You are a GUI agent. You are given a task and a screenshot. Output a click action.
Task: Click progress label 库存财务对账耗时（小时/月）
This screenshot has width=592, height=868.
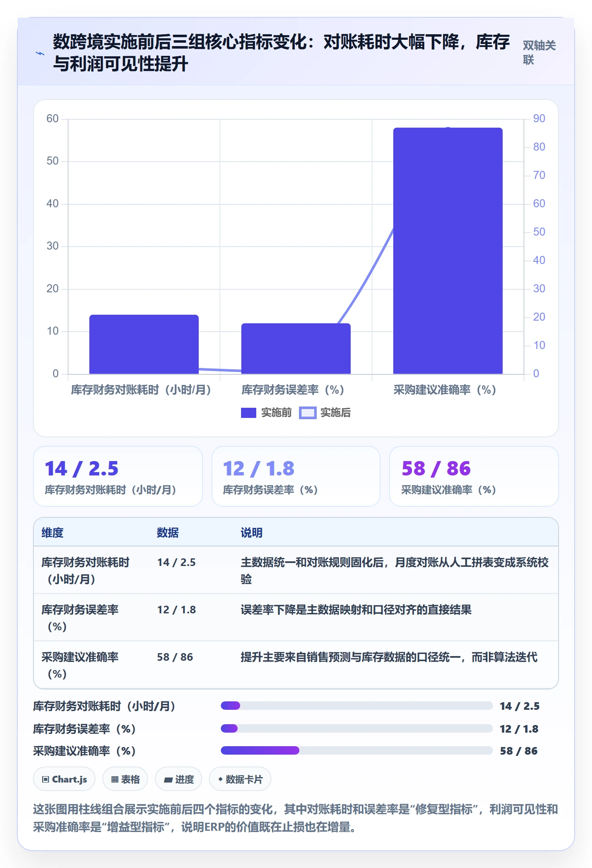[104, 706]
